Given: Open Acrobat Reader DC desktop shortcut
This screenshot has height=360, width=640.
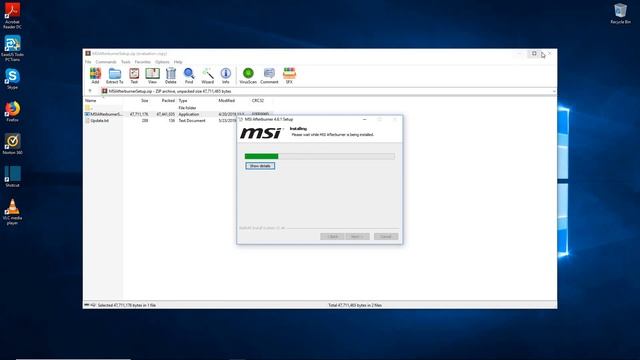Looking at the screenshot, I should point(12,16).
